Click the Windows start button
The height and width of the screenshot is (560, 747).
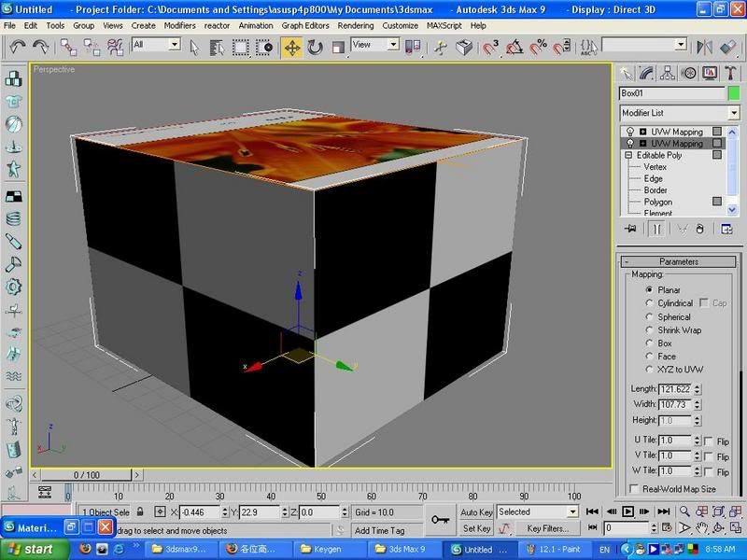(35, 549)
